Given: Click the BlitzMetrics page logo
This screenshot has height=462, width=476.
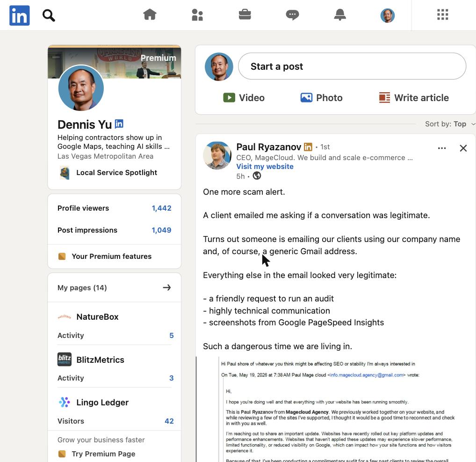Looking at the screenshot, I should [x=65, y=359].
